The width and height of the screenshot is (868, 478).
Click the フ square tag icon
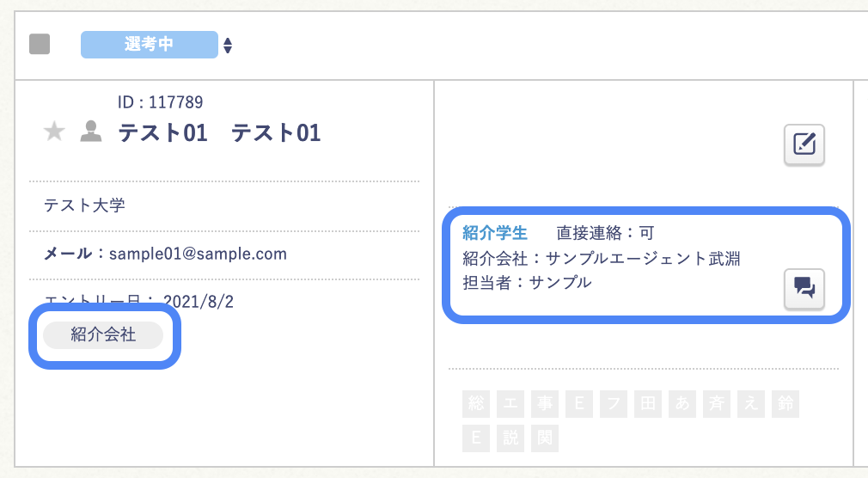[x=614, y=404]
